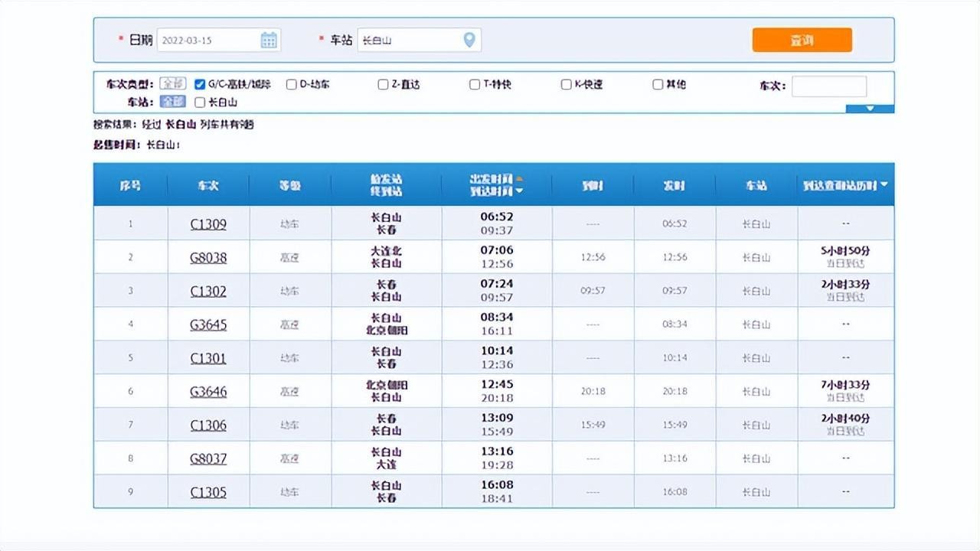Select the K-快速 checkbox
The image size is (980, 551).
[567, 84]
